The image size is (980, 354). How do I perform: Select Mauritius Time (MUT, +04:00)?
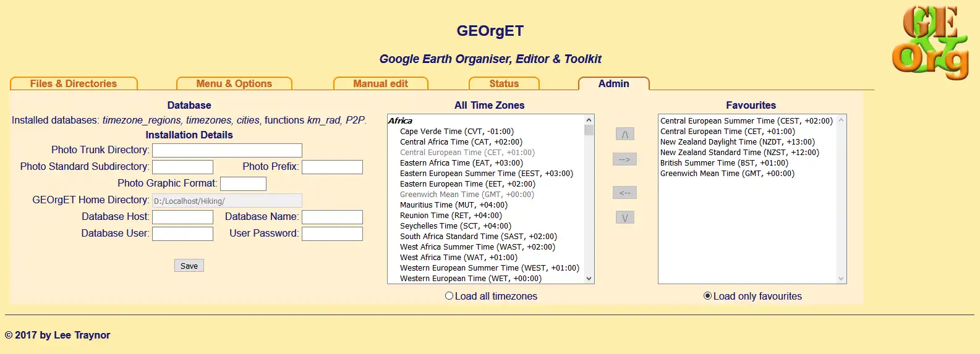454,205
